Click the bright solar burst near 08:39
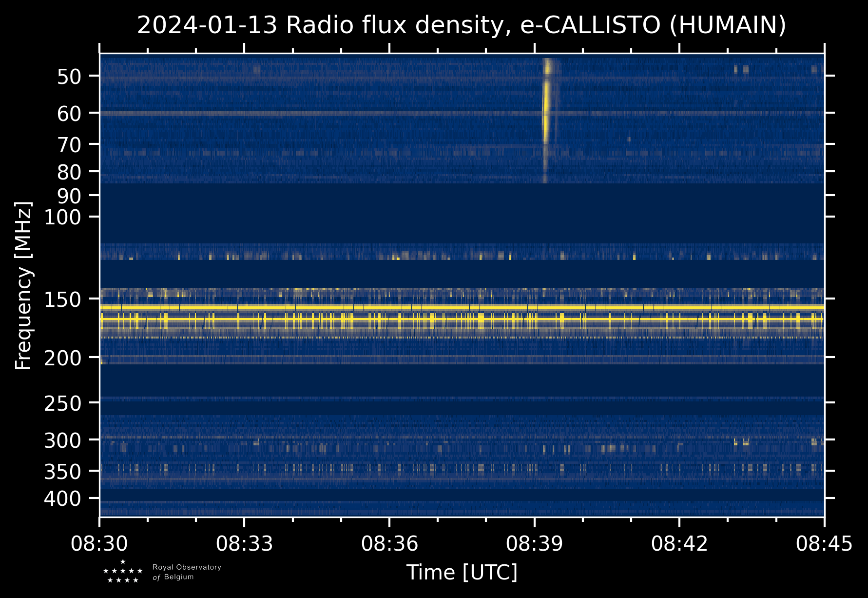 546,107
